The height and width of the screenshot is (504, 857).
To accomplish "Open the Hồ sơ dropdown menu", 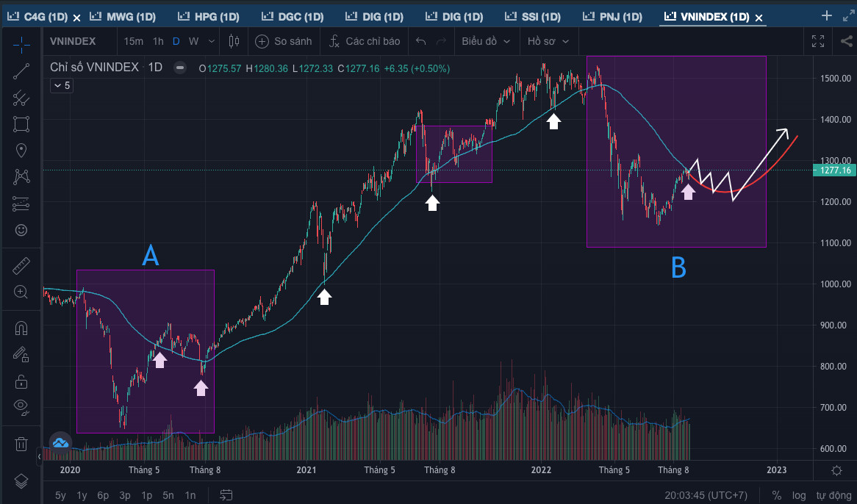I will (x=548, y=42).
